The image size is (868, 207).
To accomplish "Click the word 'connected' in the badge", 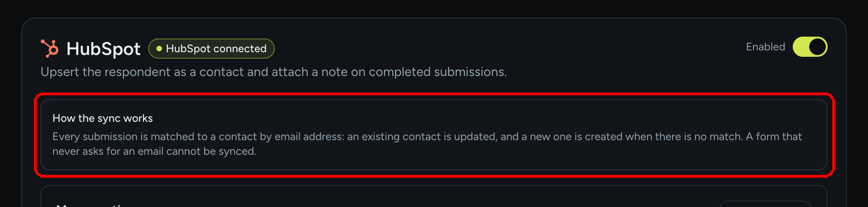I will (x=240, y=49).
